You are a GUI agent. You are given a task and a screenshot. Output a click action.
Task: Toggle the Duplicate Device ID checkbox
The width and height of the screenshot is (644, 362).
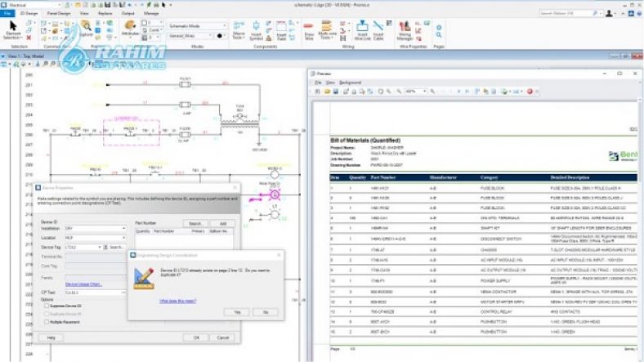tap(46, 313)
